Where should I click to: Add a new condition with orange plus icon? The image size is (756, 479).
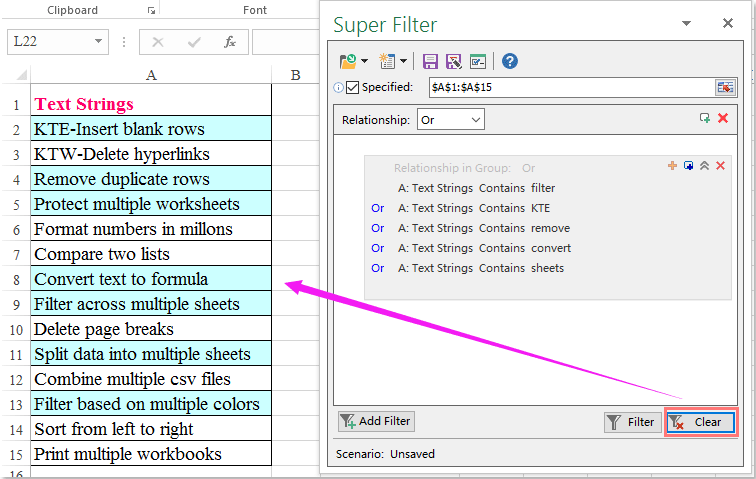672,166
